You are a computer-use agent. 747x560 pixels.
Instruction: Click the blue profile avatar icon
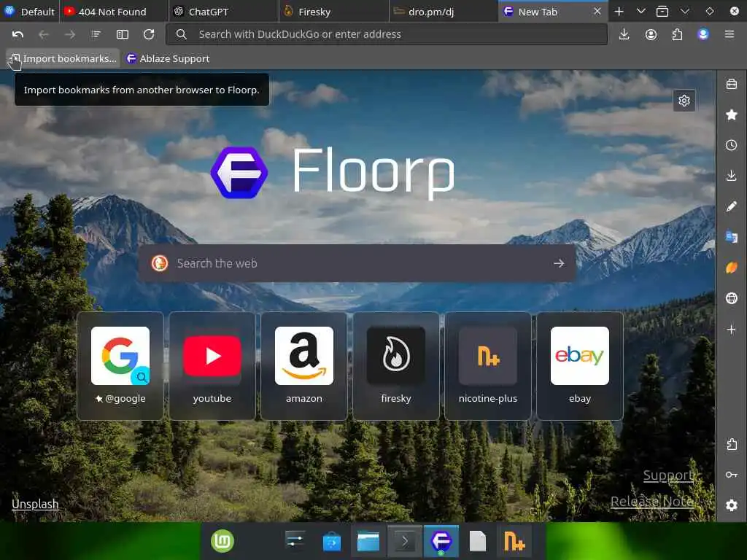tap(703, 34)
